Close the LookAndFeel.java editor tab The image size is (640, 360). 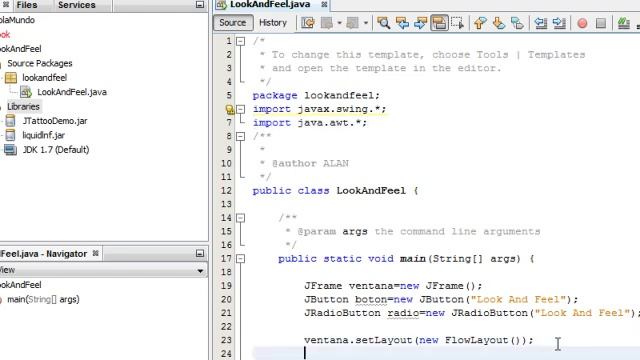(324, 4)
